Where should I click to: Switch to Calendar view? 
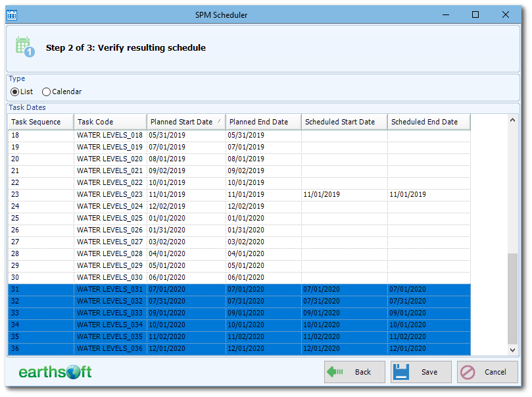click(x=46, y=92)
